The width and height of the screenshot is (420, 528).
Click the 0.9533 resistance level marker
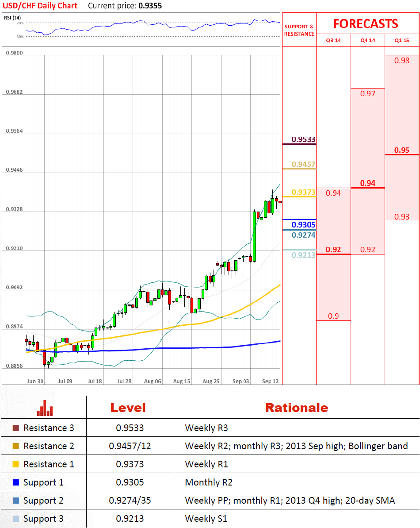coord(303,139)
